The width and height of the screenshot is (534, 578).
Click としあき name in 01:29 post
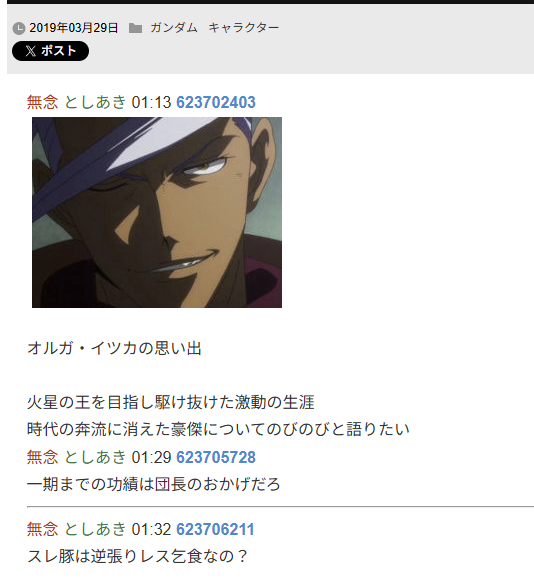[x=95, y=457]
